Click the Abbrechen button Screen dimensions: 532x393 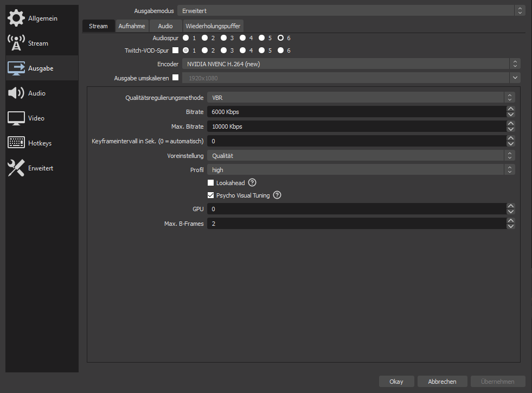tap(442, 382)
